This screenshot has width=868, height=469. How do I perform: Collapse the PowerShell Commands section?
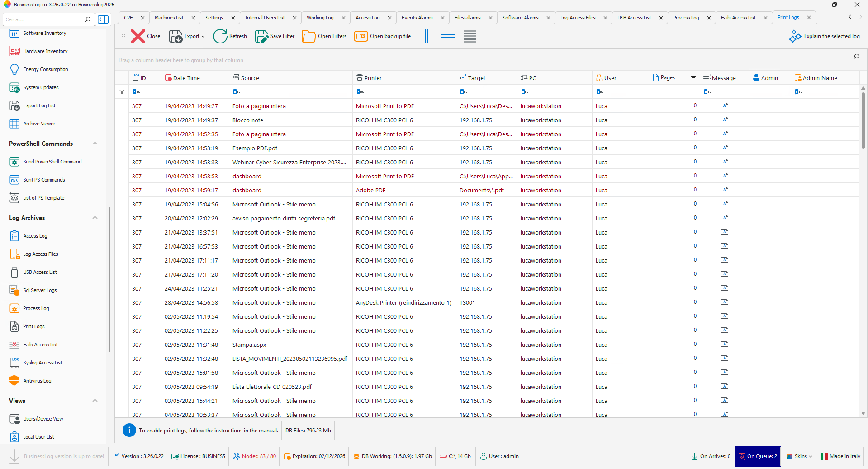coord(95,144)
